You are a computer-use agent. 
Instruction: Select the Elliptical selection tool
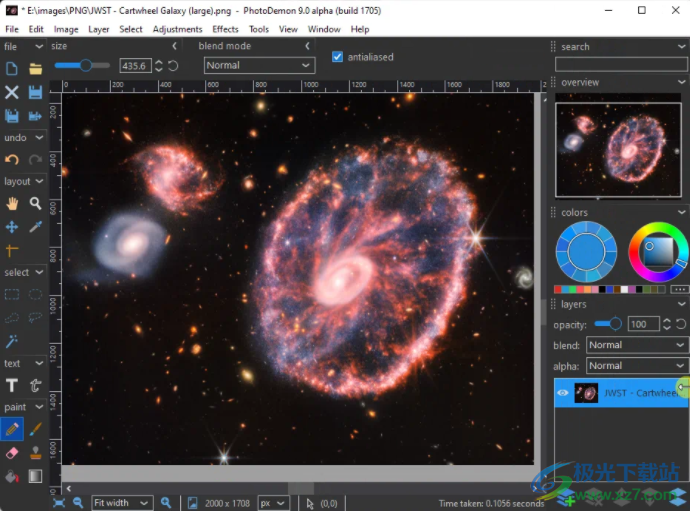point(35,294)
